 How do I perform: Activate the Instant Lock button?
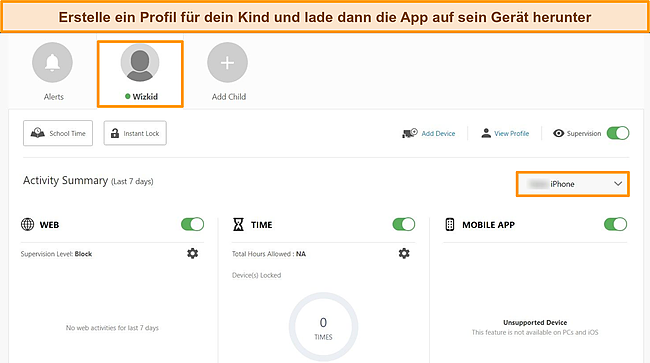coord(135,133)
